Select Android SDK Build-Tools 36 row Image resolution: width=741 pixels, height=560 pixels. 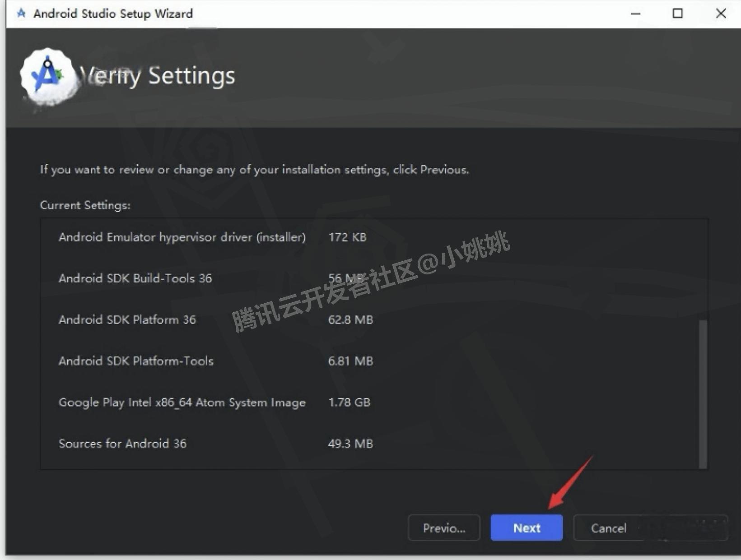(135, 278)
